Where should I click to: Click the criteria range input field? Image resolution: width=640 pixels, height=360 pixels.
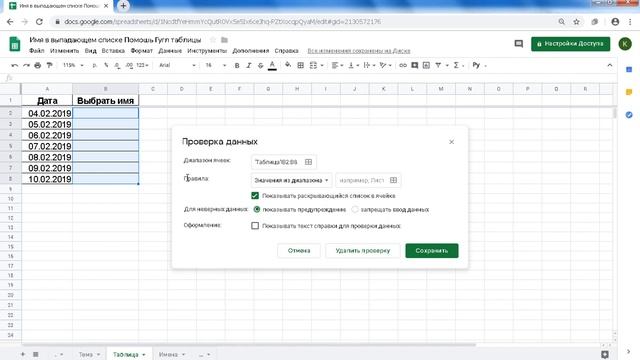pyautogui.click(x=368, y=180)
